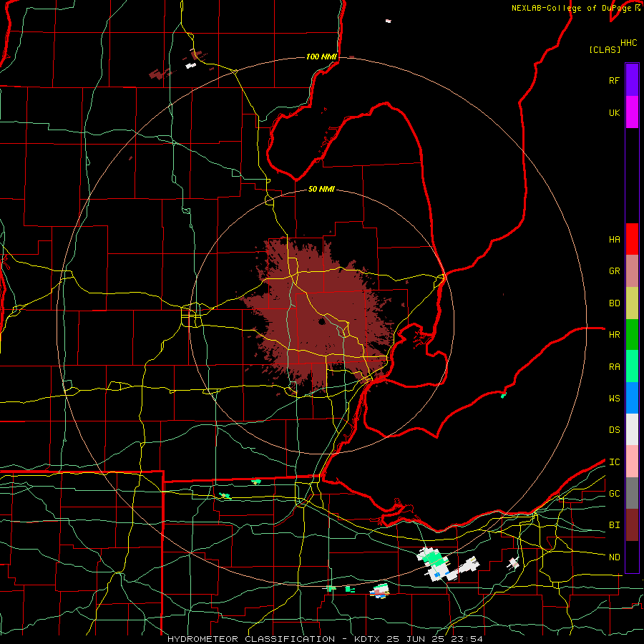
Task: Click the 'UK' legend label
Action: coord(614,112)
